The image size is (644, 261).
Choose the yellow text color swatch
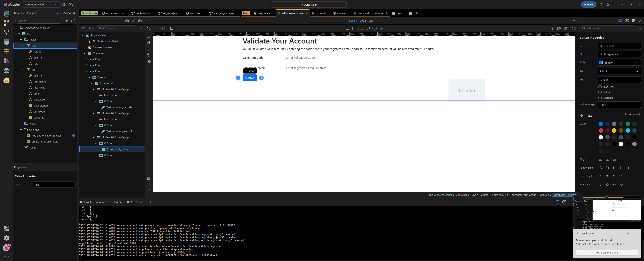(x=614, y=130)
